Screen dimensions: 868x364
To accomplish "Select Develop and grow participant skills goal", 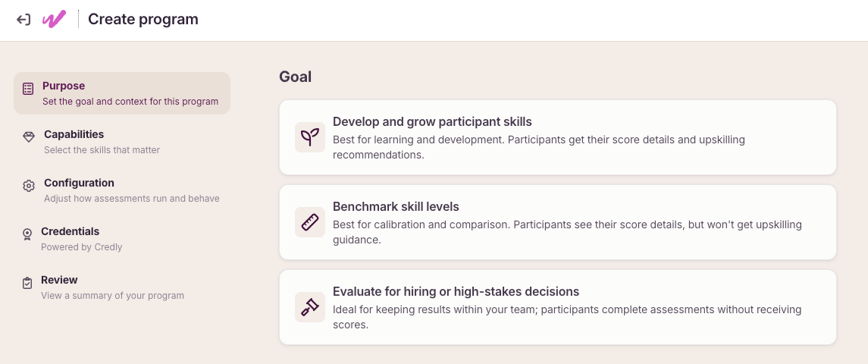I will pos(557,137).
